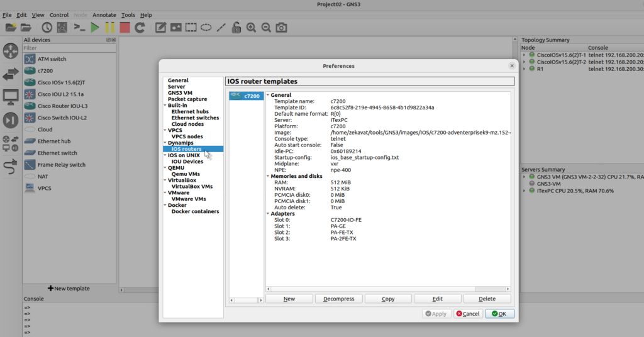
Task: Click the Edit template button
Action: tap(438, 299)
